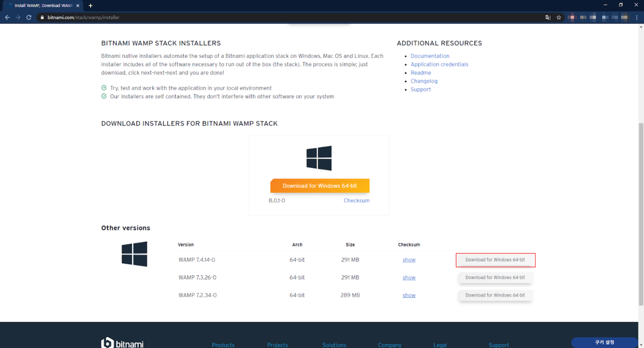
Task: Click the Size column header
Action: [x=350, y=245]
